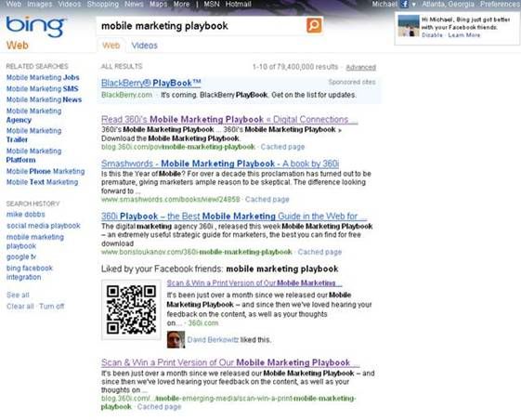
Task: Open the dropdown arrow next to Facebook icon
Action: [x=413, y=5]
